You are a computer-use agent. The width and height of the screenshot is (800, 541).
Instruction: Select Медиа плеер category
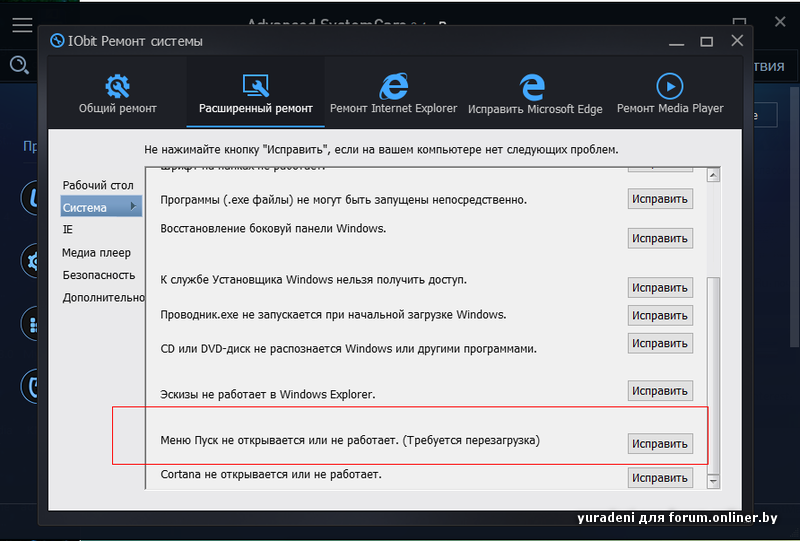click(96, 253)
